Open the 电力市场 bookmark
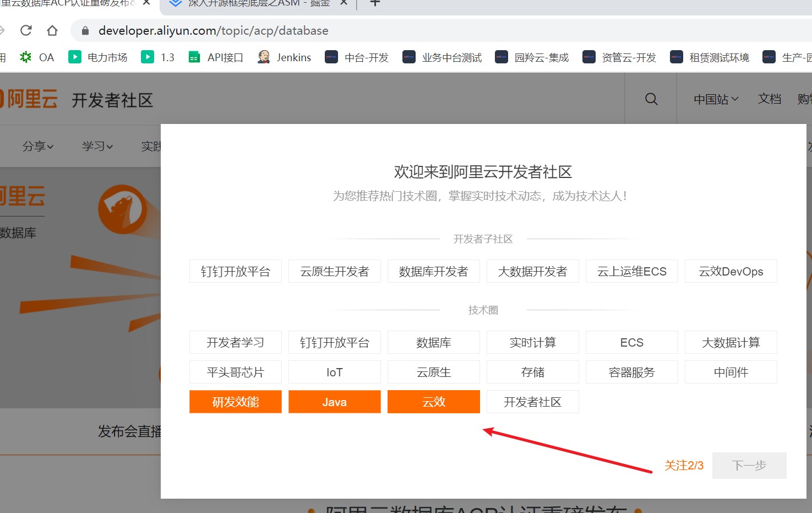The height and width of the screenshot is (513, 812). (98, 57)
